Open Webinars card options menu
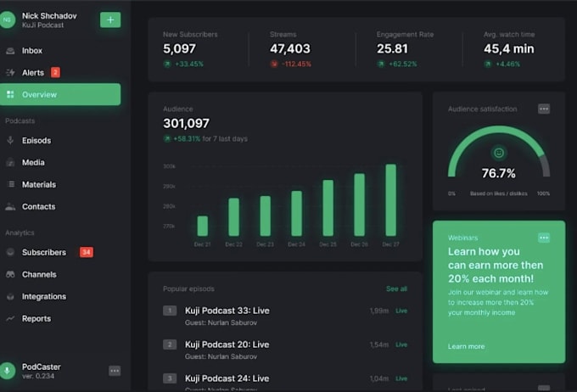This screenshot has height=392, width=577. (x=544, y=238)
